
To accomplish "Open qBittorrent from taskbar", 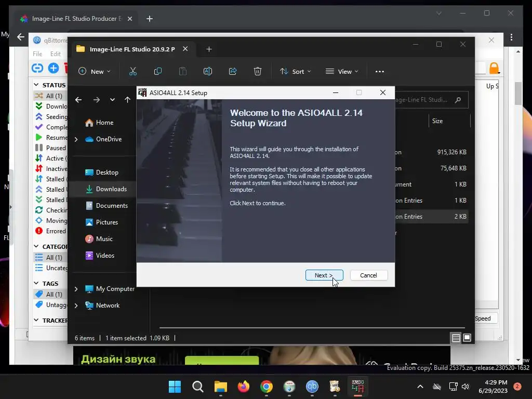I will tap(312, 387).
